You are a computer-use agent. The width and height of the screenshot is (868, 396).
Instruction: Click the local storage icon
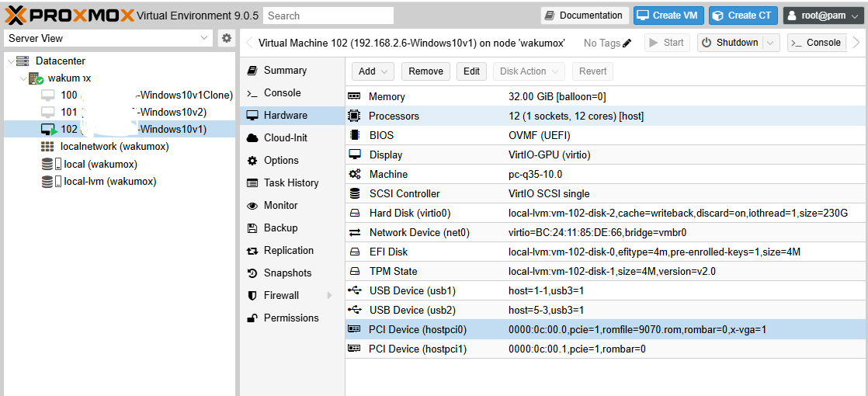point(51,164)
